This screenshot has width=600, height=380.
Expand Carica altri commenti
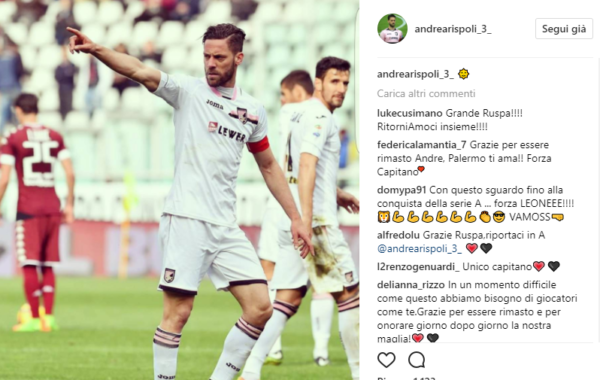click(426, 93)
